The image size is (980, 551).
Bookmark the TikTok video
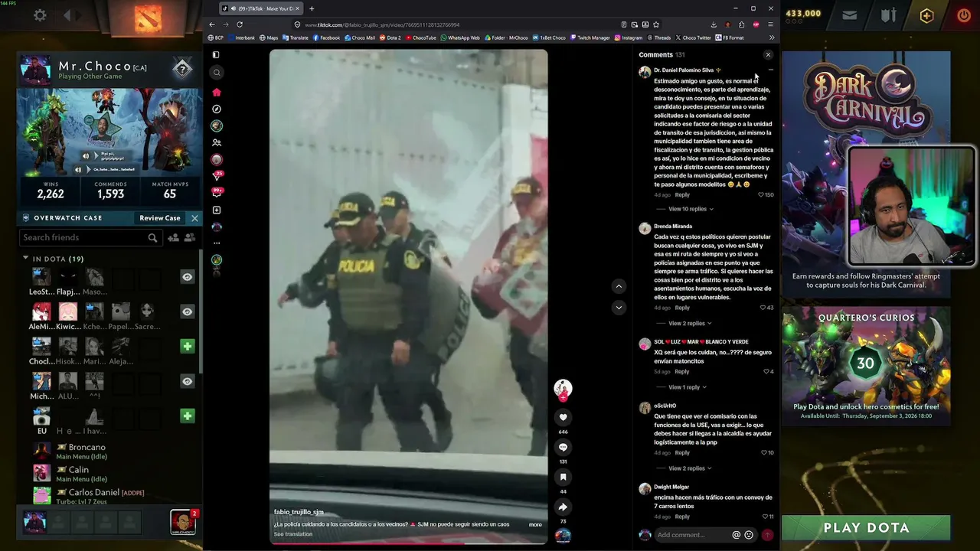[563, 477]
